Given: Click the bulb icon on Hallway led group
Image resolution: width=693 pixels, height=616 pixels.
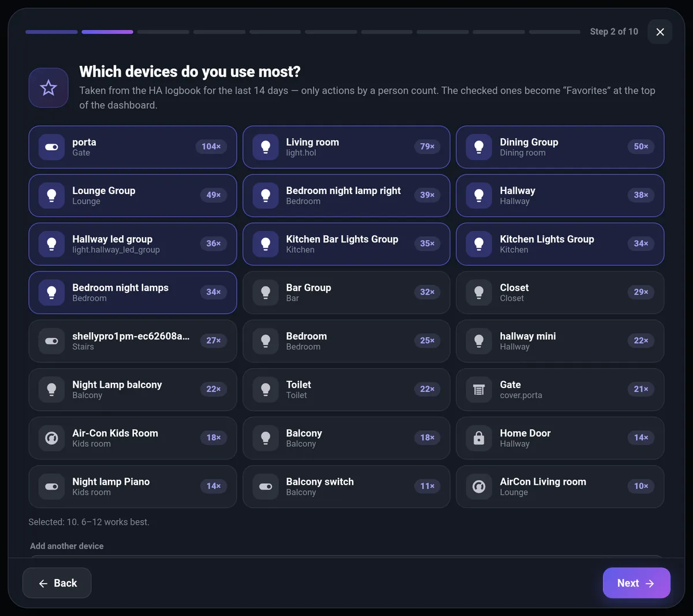Looking at the screenshot, I should tap(51, 244).
